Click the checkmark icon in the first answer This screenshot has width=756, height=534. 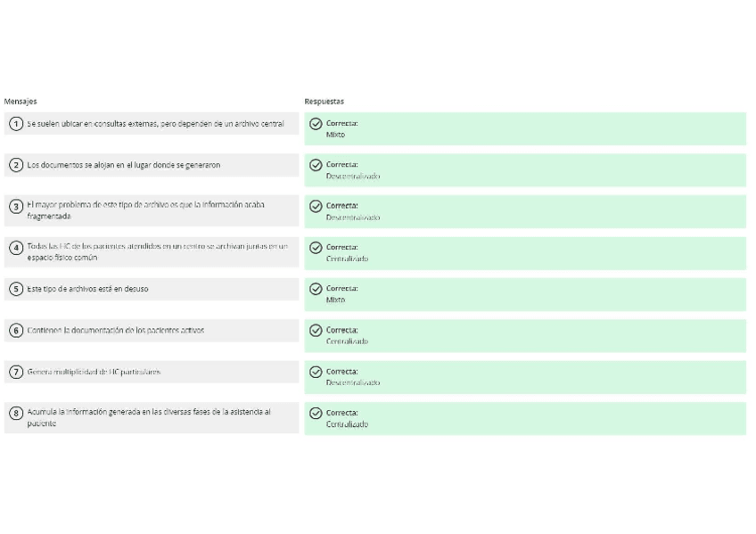(316, 124)
